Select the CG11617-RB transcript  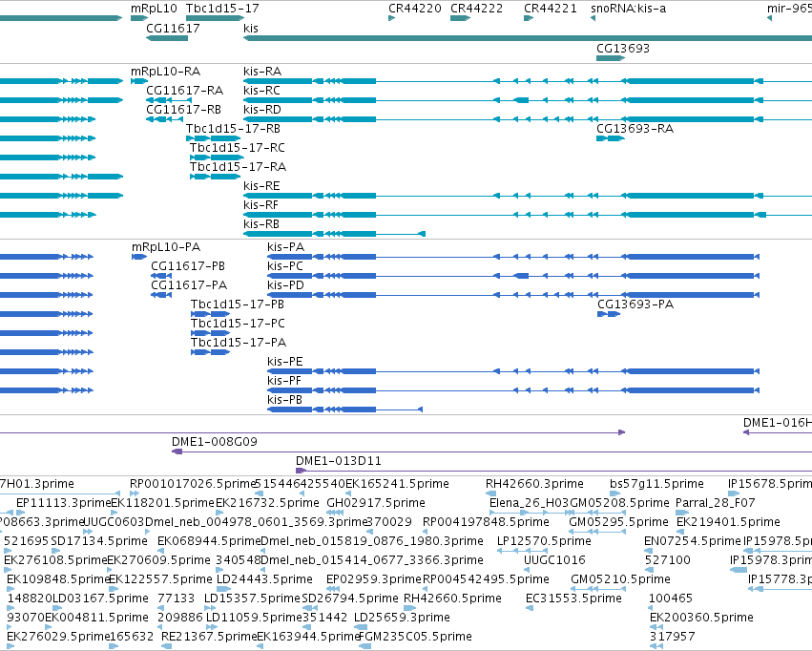pos(164,119)
